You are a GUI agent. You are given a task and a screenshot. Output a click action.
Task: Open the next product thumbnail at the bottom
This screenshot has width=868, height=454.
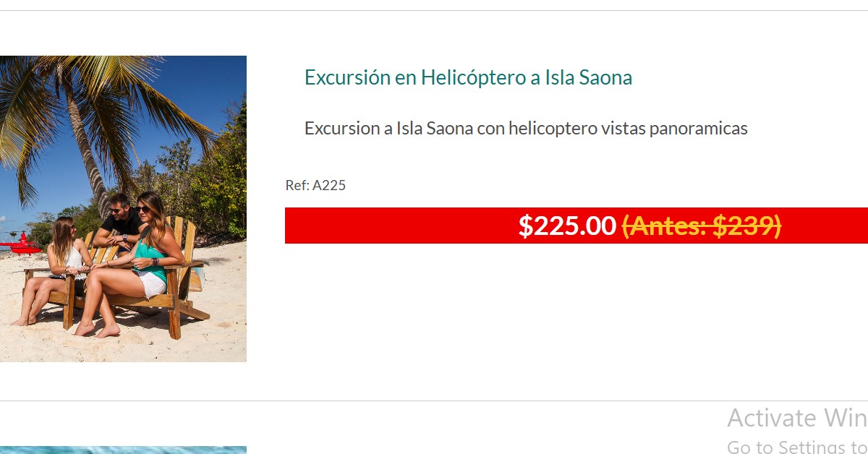click(123, 450)
